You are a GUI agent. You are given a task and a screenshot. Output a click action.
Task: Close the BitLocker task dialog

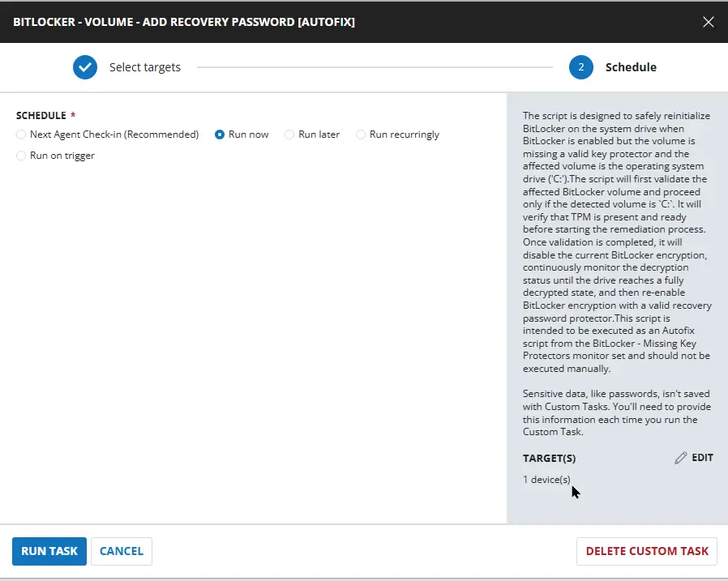[708, 22]
